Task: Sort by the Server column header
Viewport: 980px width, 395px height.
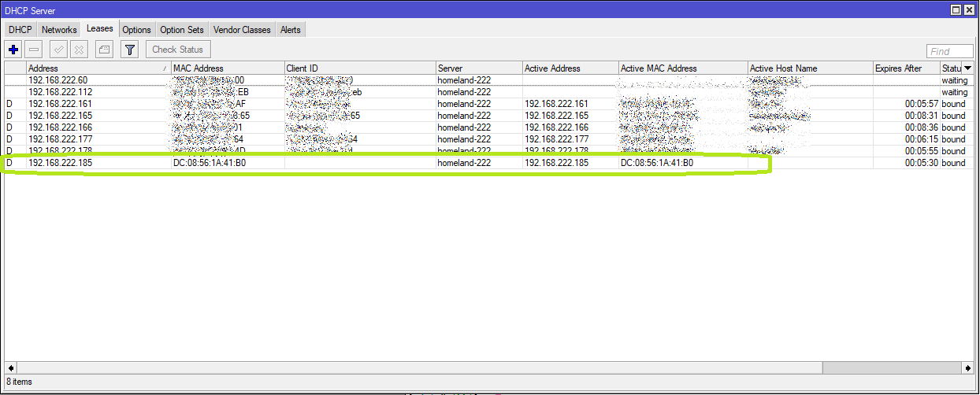Action: click(479, 68)
